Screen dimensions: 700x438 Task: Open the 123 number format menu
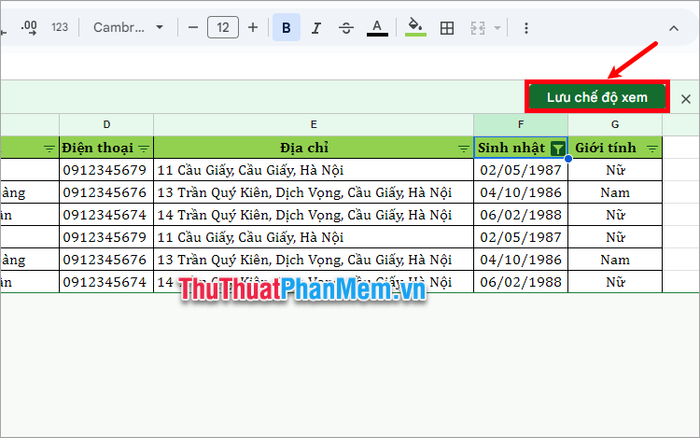click(x=59, y=28)
